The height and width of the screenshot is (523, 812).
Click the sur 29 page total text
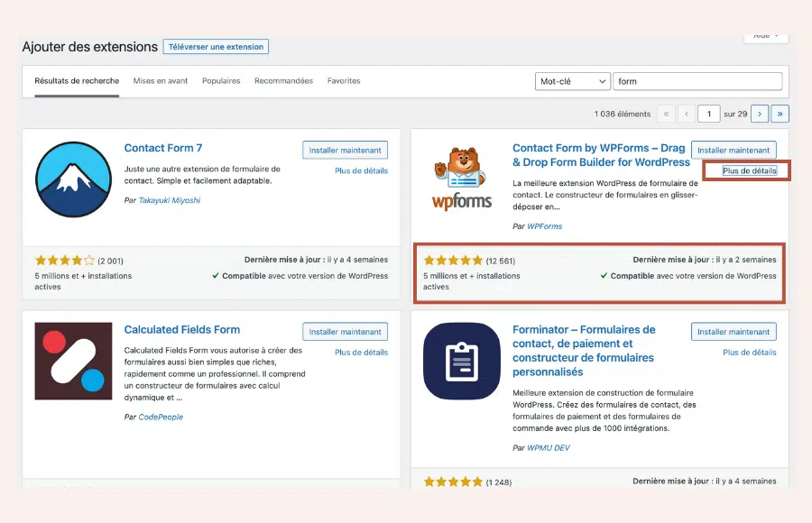[x=735, y=114]
